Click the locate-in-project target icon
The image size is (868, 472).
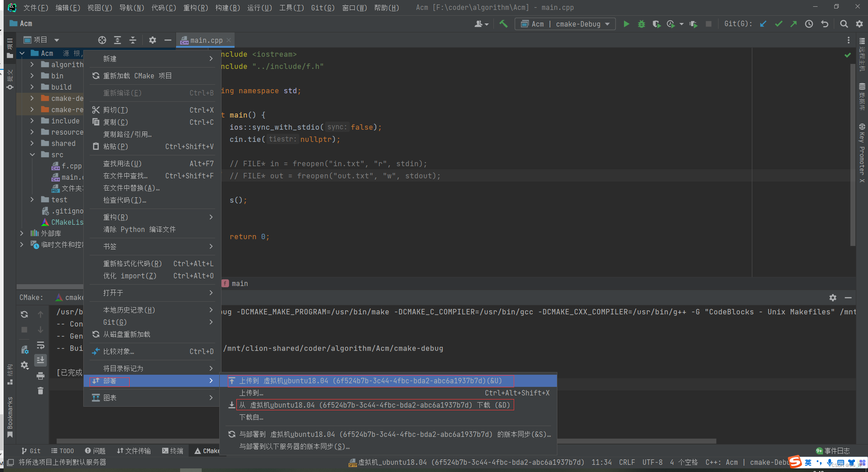point(102,40)
